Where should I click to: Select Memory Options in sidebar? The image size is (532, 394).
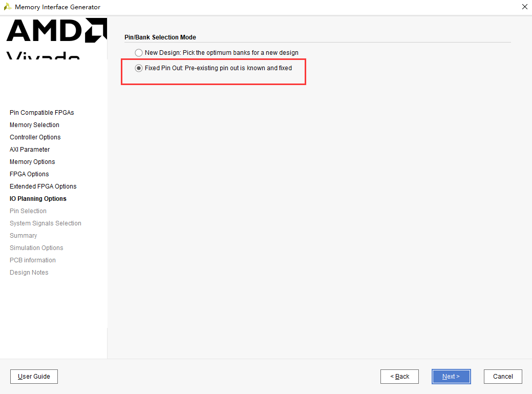[x=32, y=162]
